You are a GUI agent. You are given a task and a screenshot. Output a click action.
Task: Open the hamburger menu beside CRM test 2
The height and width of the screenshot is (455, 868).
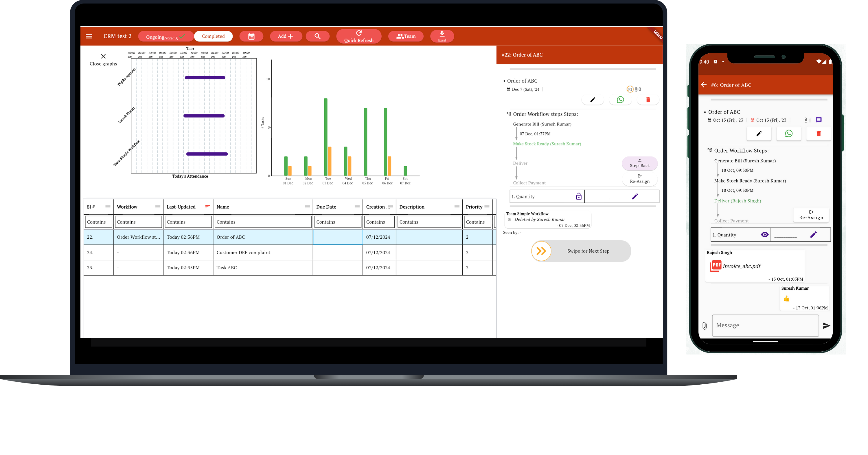[89, 36]
